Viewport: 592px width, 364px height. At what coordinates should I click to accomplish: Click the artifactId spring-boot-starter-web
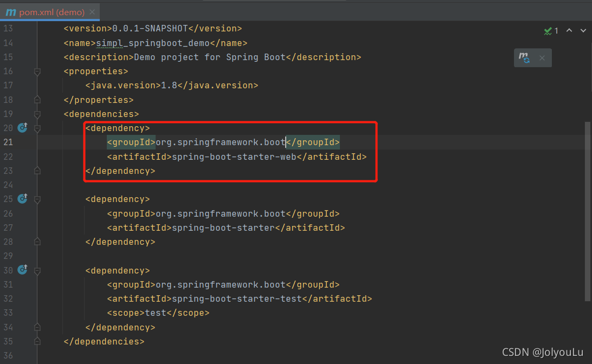[234, 157]
